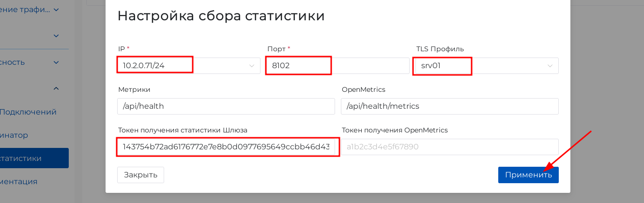Open the 'инатор' sidebar item
This screenshot has height=203, width=644.
tap(15, 135)
